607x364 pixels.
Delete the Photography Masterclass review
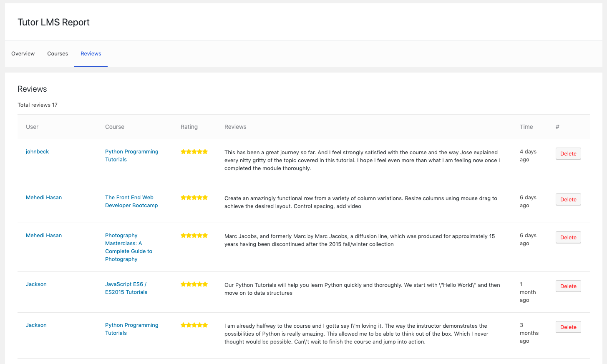pos(568,237)
